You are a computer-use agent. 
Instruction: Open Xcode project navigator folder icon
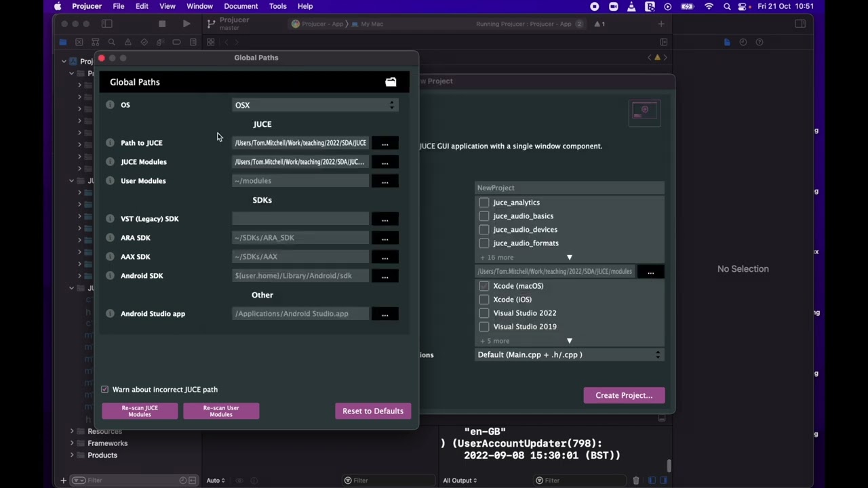pos(62,42)
